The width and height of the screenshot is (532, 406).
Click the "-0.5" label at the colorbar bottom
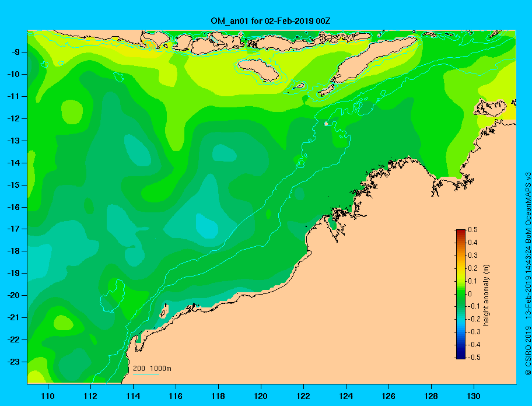(474, 358)
